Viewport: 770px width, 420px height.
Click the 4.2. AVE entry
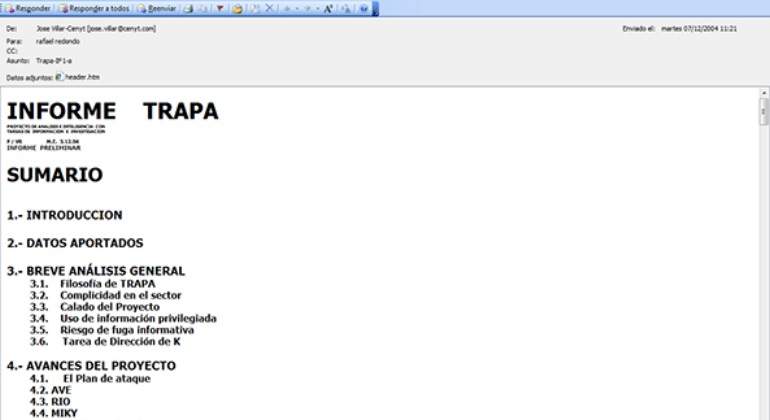click(51, 390)
